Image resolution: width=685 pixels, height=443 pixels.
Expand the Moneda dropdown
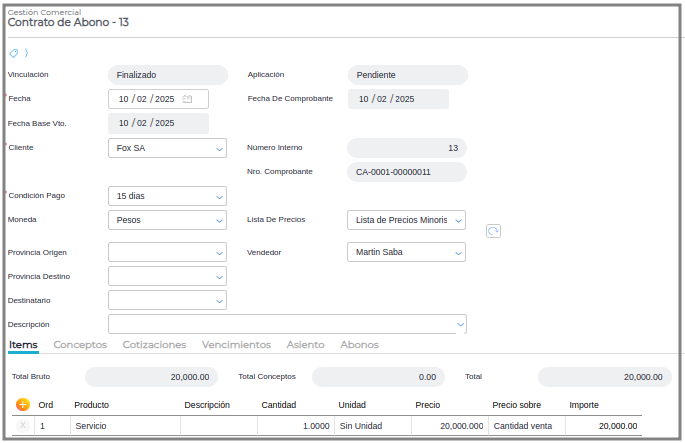tap(219, 220)
